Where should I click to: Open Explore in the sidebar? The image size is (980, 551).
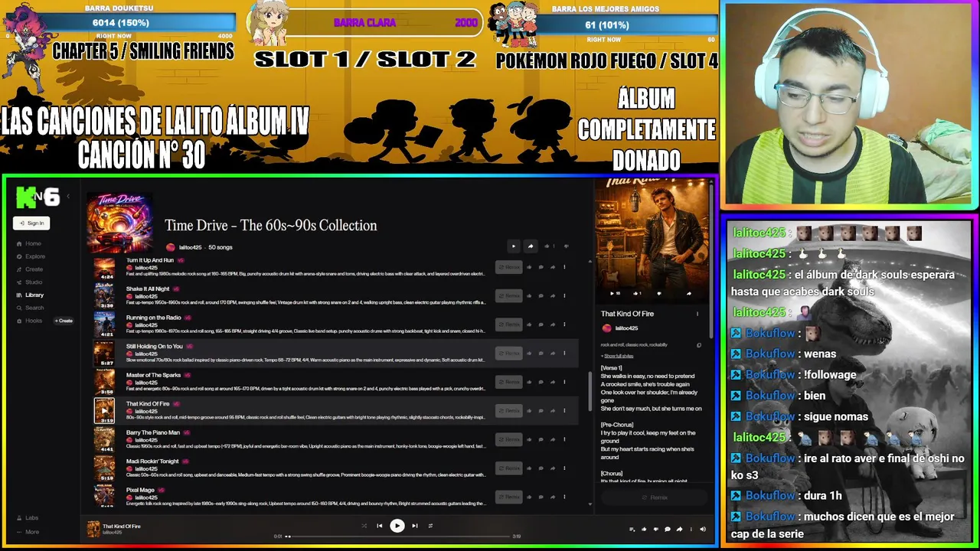click(31, 256)
